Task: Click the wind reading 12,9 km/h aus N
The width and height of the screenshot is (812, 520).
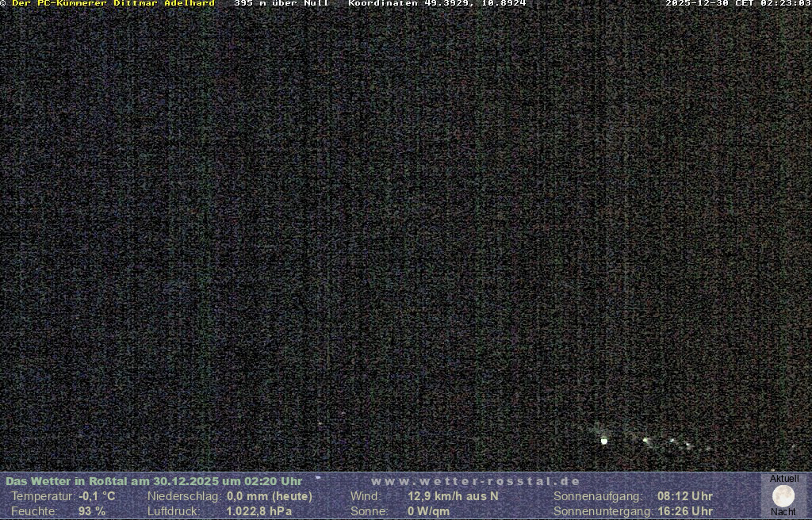Action: tap(453, 496)
